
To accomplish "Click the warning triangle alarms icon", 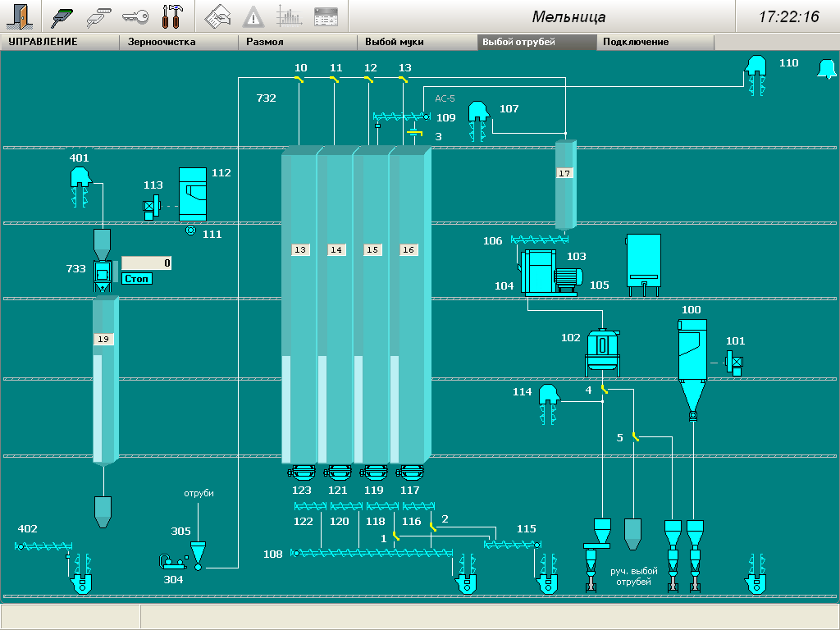I will coord(254,16).
